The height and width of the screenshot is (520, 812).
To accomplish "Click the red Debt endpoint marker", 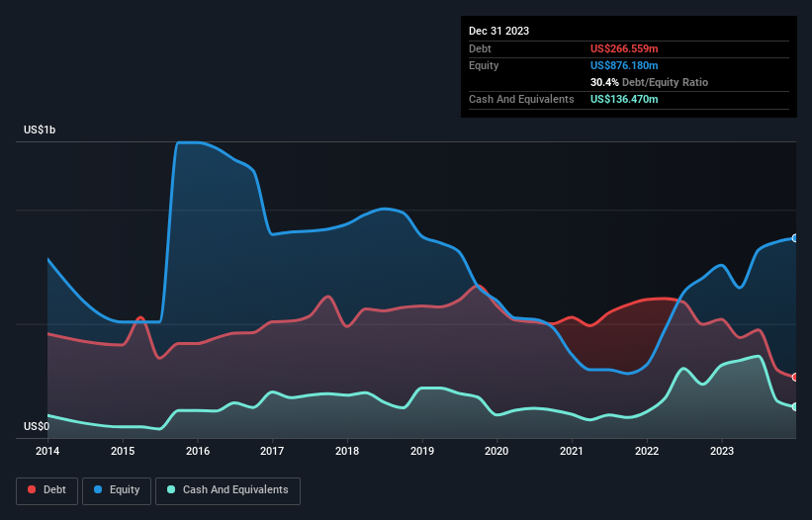I will pos(795,378).
